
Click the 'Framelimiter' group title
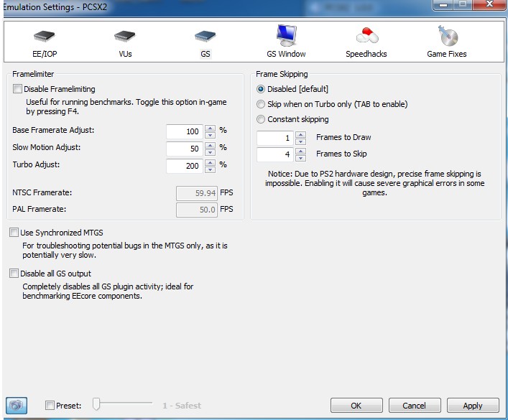coord(33,74)
